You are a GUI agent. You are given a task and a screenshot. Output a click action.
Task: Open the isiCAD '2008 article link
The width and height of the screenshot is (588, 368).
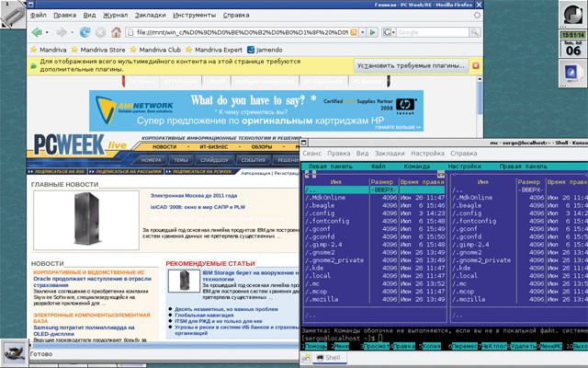(198, 207)
